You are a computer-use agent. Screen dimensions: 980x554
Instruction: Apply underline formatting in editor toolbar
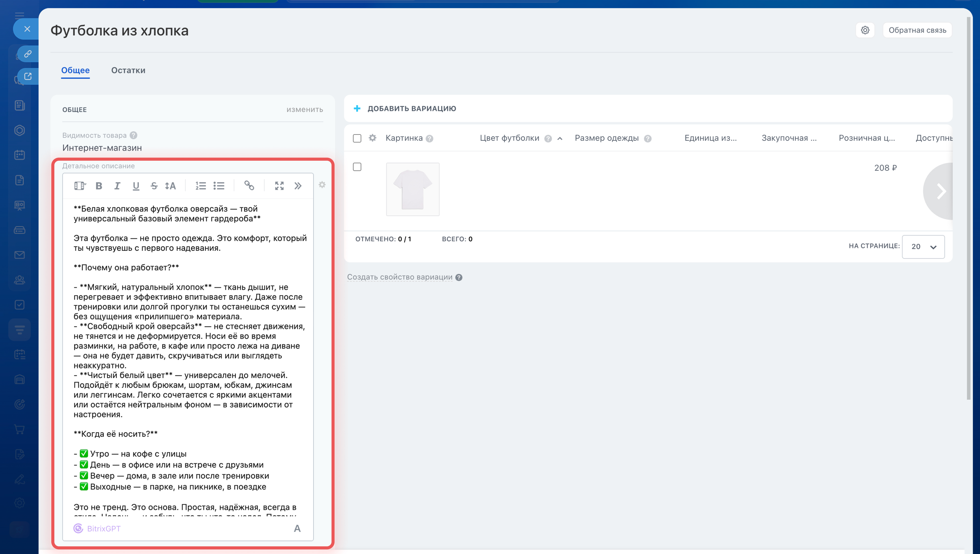click(136, 186)
